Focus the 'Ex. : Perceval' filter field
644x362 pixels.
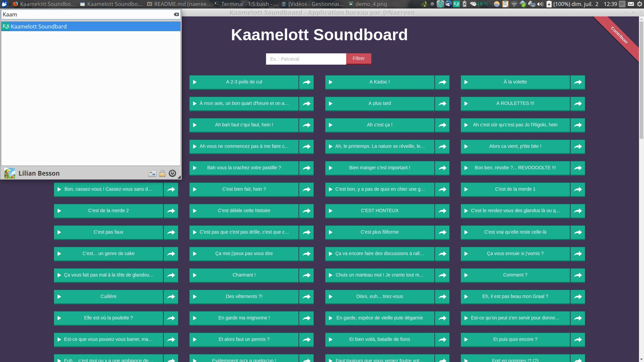pos(306,59)
